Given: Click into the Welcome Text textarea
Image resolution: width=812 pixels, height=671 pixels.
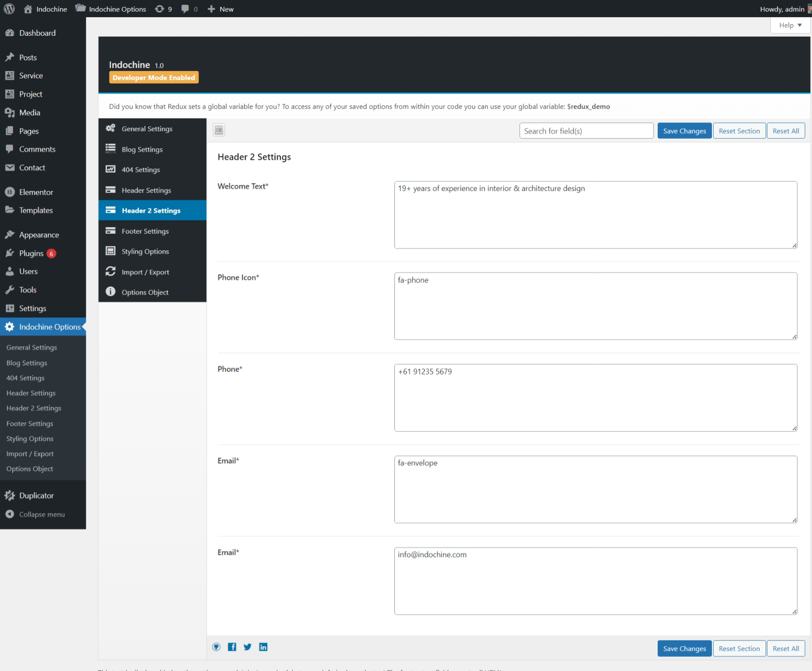Looking at the screenshot, I should point(596,215).
